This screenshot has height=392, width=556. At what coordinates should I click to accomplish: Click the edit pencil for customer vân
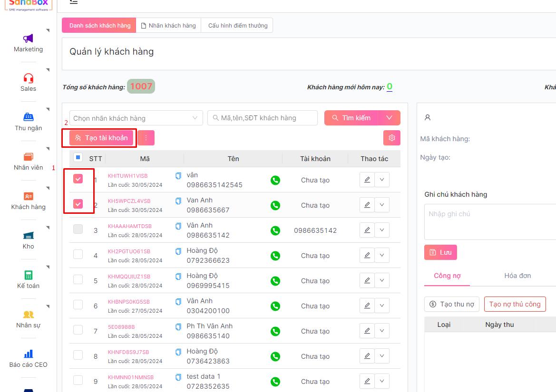pyautogui.click(x=367, y=180)
